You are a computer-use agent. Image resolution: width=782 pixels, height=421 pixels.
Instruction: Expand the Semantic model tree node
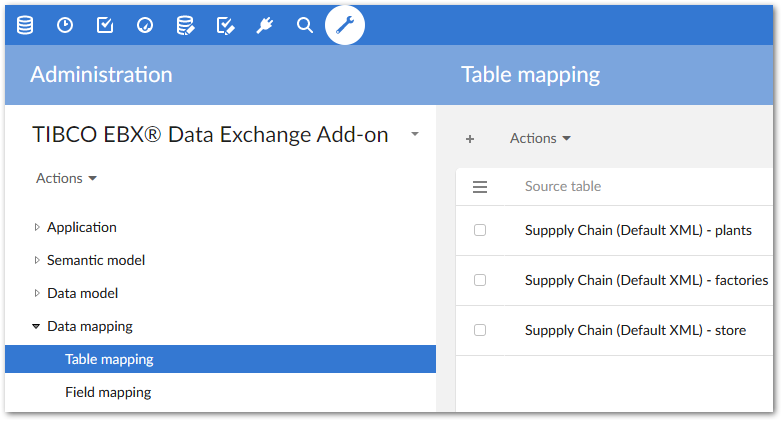(37, 261)
